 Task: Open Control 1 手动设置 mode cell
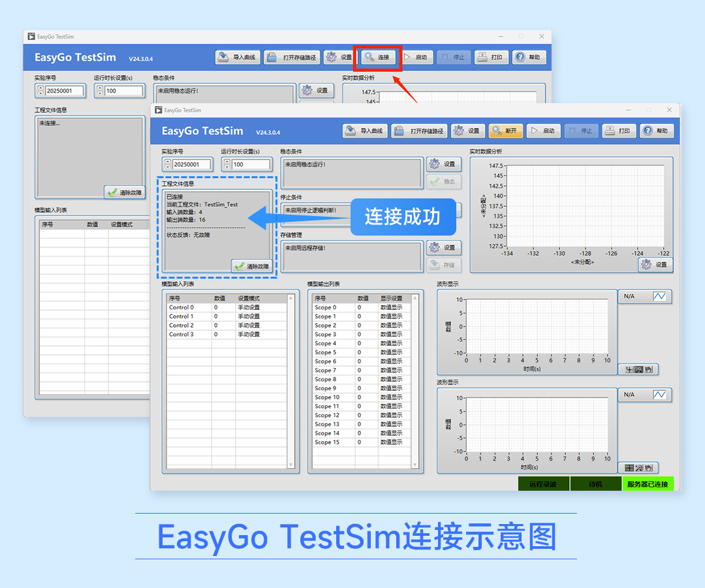click(260, 317)
